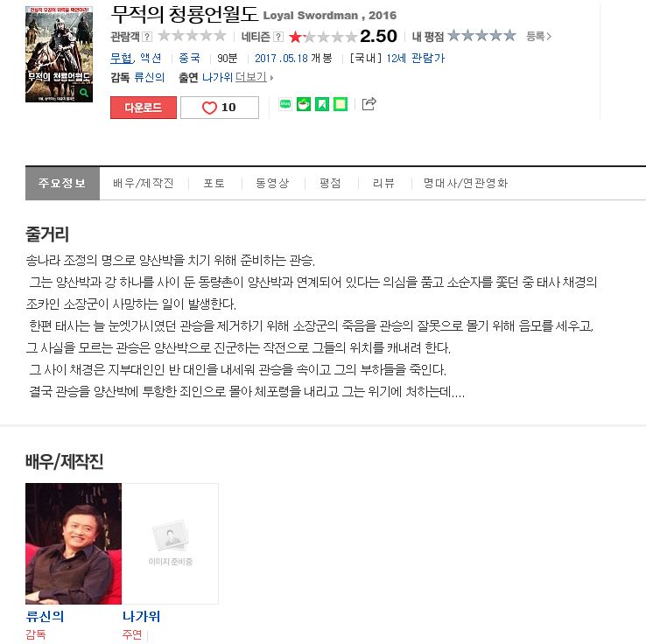Open the 평점 tab
The height and width of the screenshot is (644, 646).
(x=330, y=183)
